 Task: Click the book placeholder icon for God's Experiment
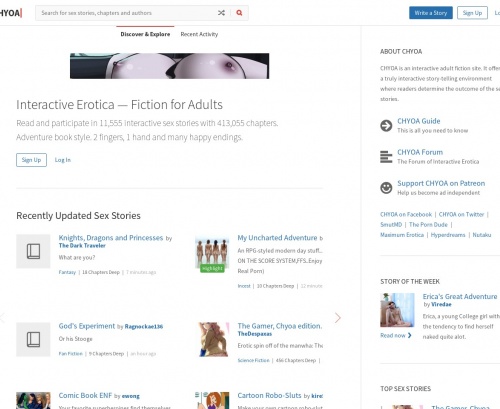tap(33, 339)
